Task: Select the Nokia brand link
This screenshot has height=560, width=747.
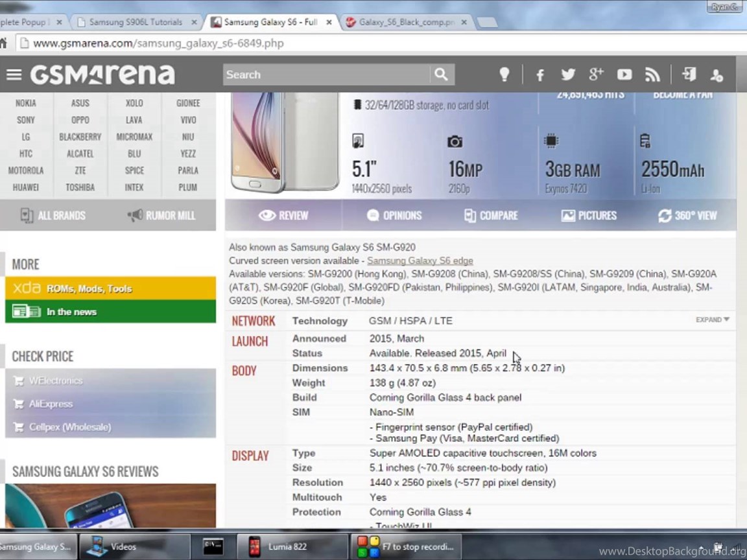Action: tap(26, 103)
